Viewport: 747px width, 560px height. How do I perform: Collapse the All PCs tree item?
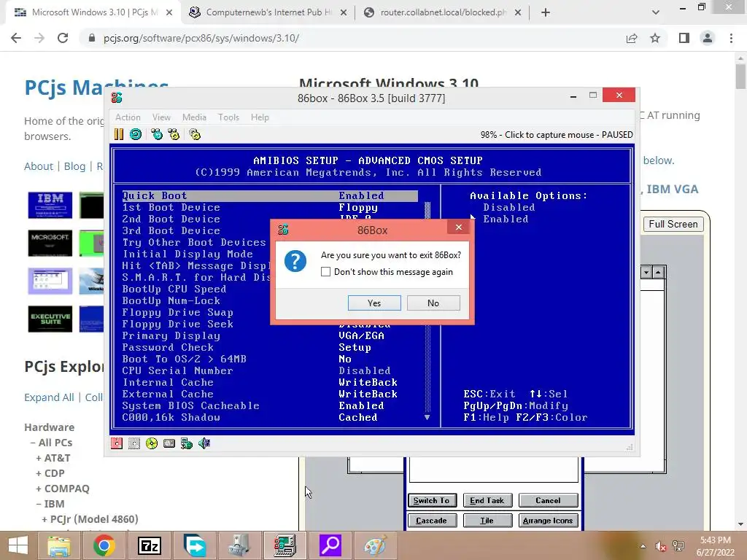51,443
